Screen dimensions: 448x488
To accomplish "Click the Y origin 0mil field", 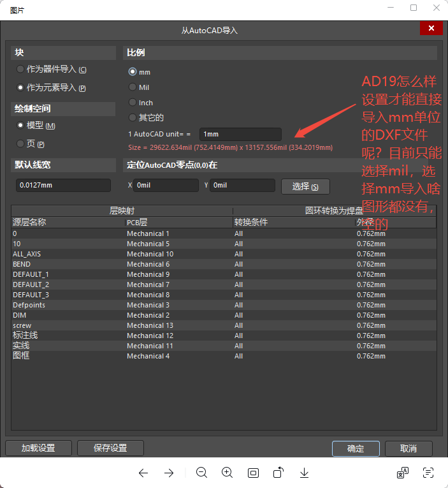I will (x=242, y=185).
